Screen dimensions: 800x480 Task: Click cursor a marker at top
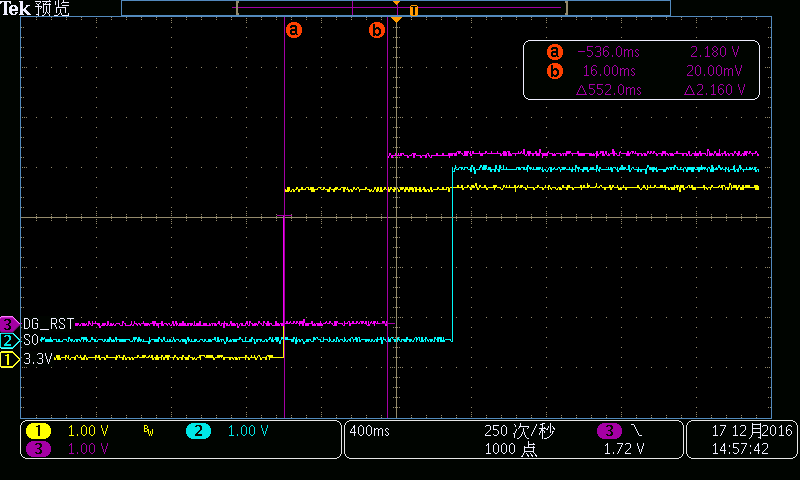[x=293, y=30]
